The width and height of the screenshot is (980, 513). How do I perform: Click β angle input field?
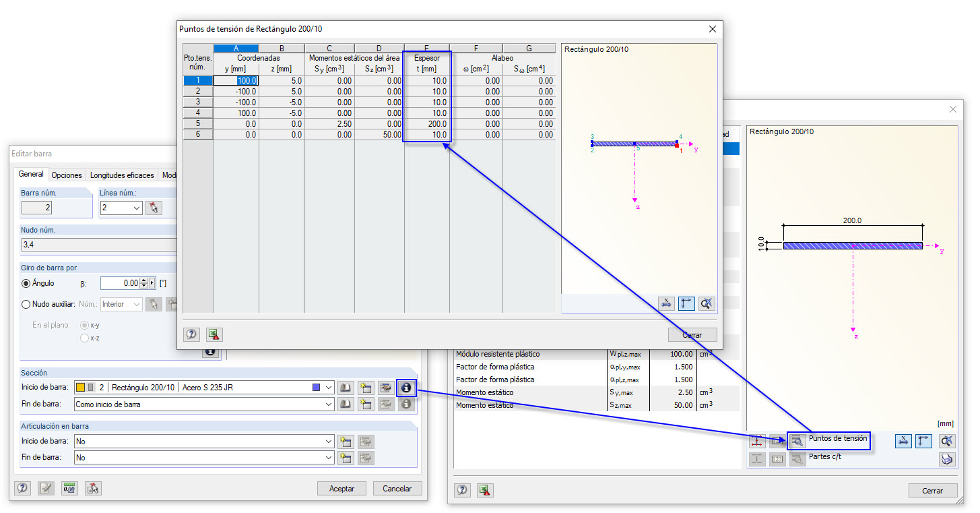(x=120, y=283)
